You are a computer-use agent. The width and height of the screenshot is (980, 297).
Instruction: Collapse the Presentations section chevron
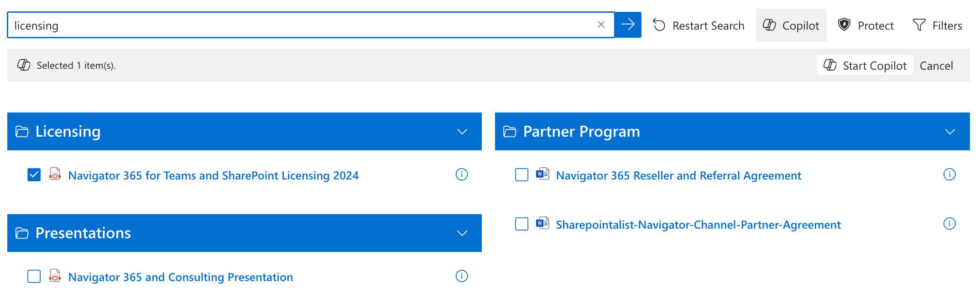(x=462, y=233)
